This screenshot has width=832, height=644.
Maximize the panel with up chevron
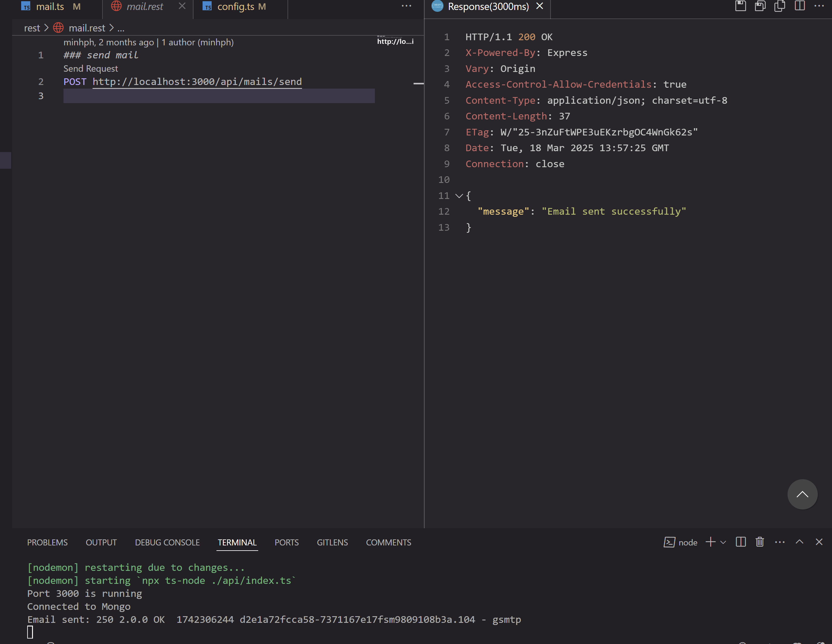click(800, 542)
